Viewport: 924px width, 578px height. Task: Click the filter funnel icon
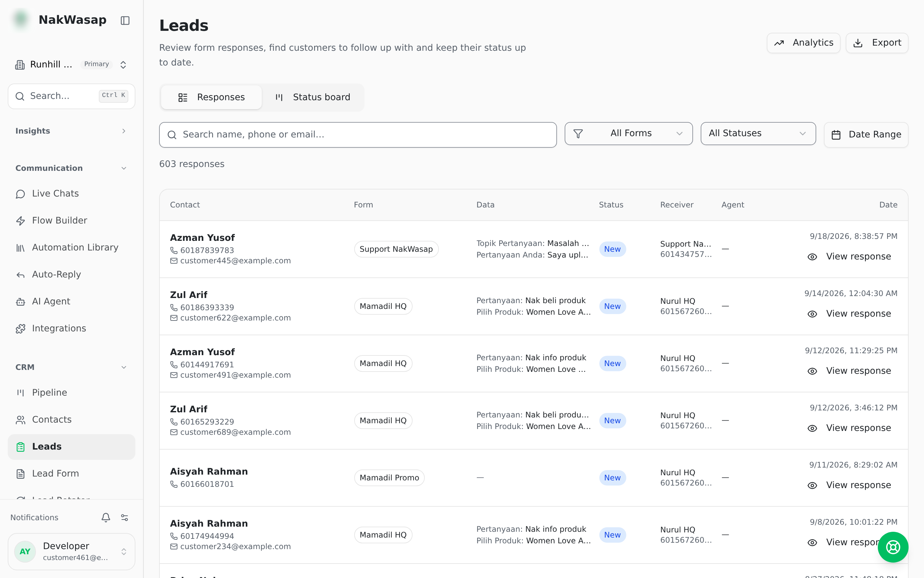(578, 134)
